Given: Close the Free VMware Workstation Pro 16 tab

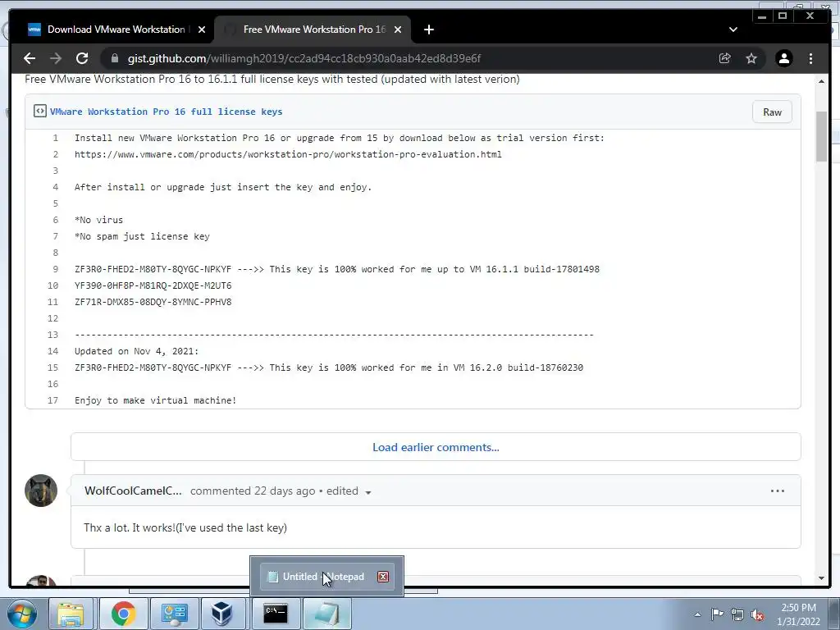Looking at the screenshot, I should pyautogui.click(x=398, y=30).
